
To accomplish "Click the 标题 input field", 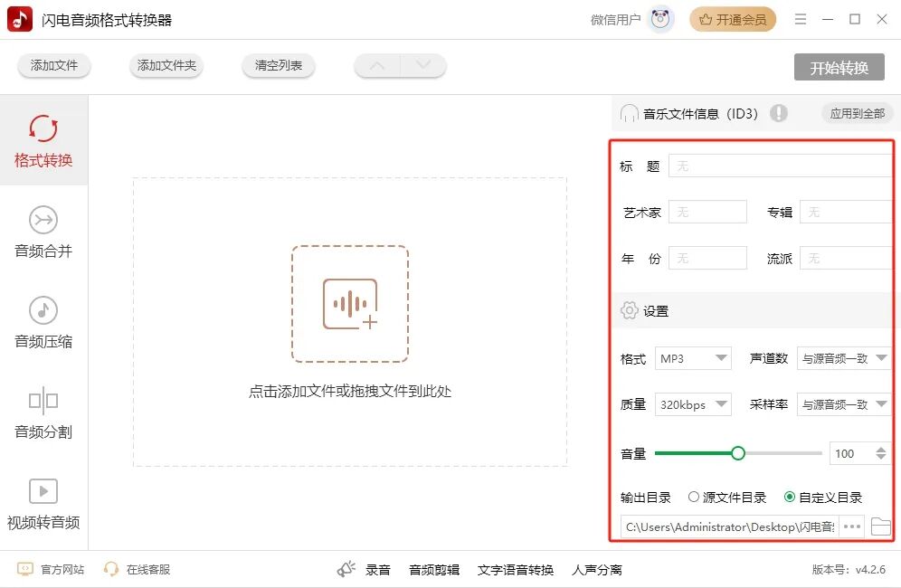I will pos(781,166).
